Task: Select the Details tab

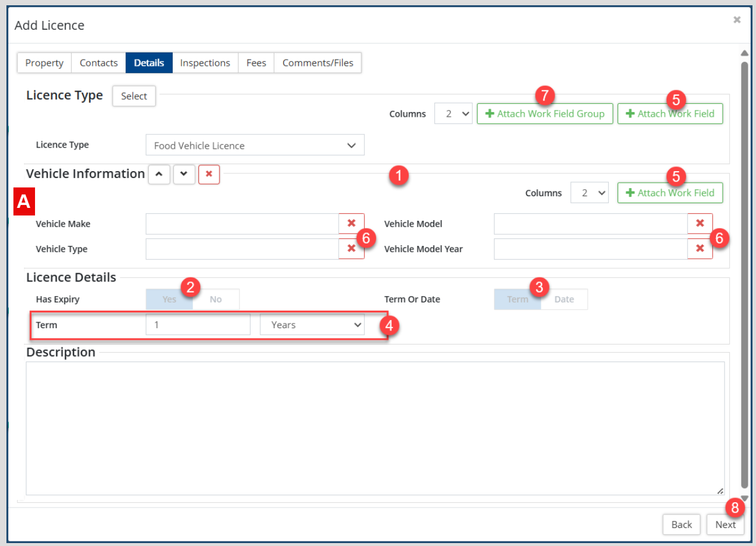Action: tap(149, 63)
